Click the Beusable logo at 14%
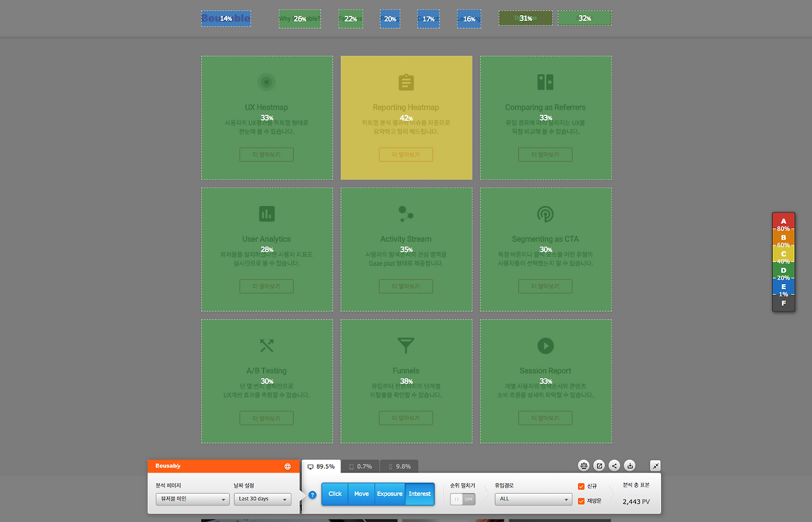The width and height of the screenshot is (812, 522). [226, 18]
